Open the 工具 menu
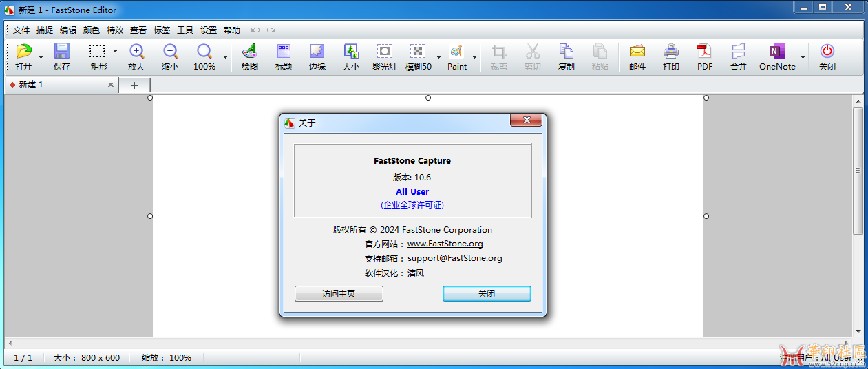 [x=185, y=30]
